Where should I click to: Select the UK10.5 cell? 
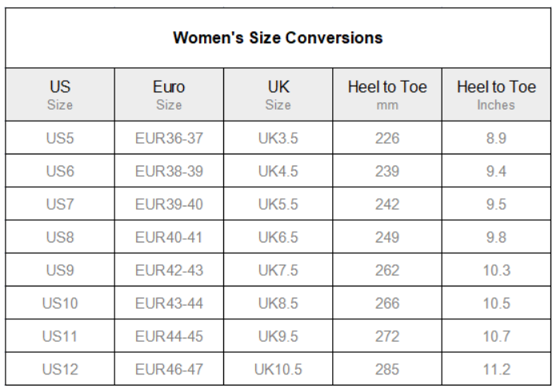[278, 369]
